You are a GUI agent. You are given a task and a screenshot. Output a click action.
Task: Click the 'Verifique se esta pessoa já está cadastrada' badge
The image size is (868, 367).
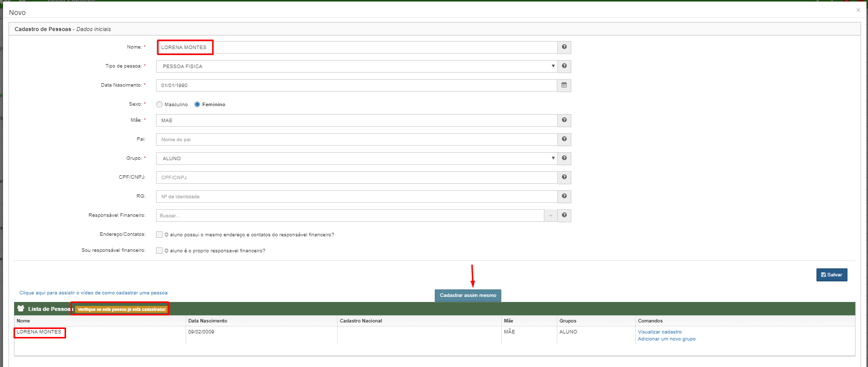tap(121, 309)
